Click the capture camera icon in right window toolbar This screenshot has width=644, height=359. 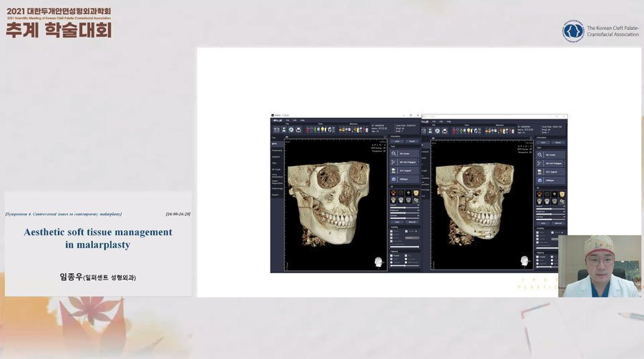424,131
